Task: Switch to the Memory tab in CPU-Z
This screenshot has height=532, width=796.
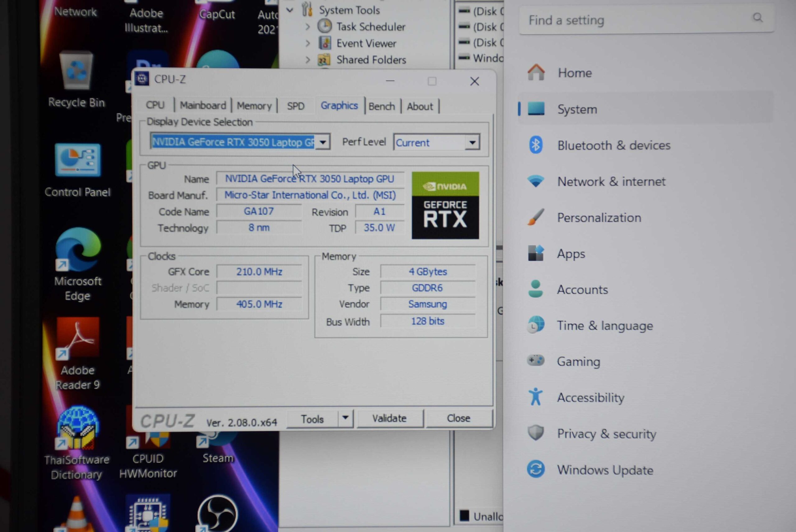Action: click(x=254, y=106)
